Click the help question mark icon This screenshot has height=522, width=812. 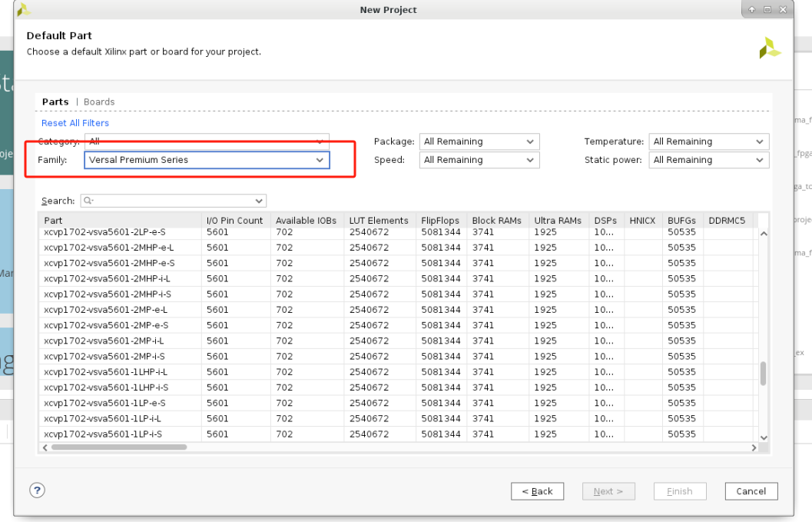(x=36, y=490)
